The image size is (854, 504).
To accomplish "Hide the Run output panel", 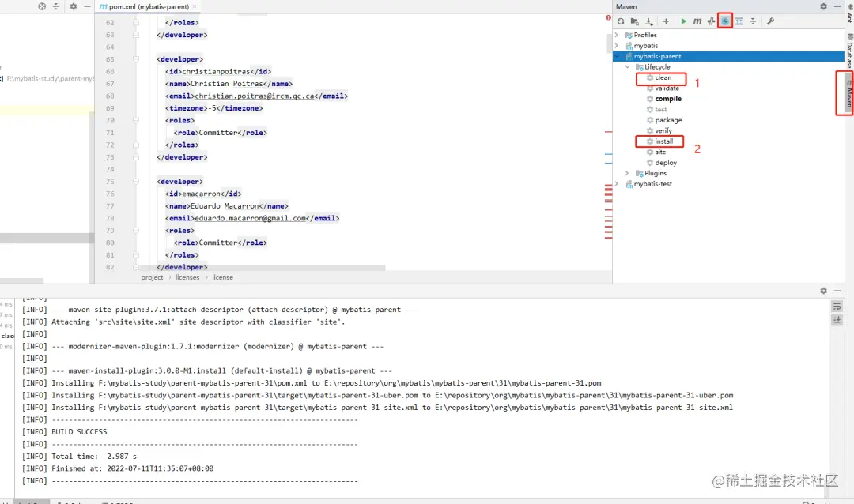I will pos(837,291).
